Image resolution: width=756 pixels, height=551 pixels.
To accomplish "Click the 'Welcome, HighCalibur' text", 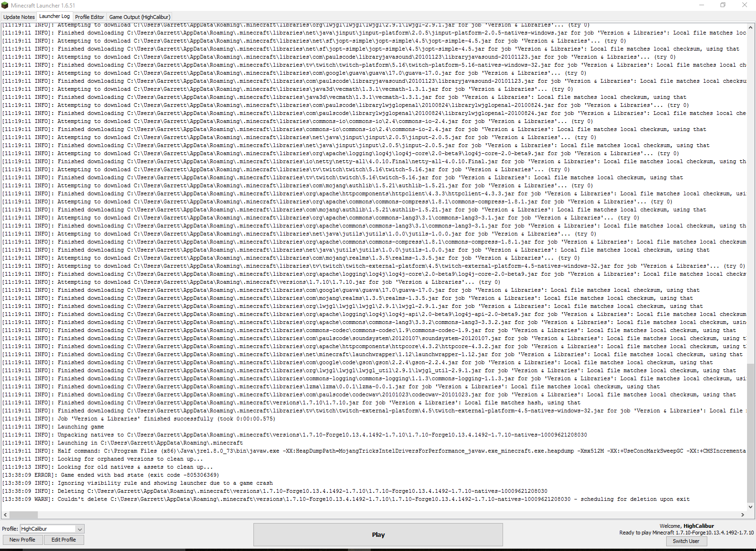I will (x=686, y=526).
